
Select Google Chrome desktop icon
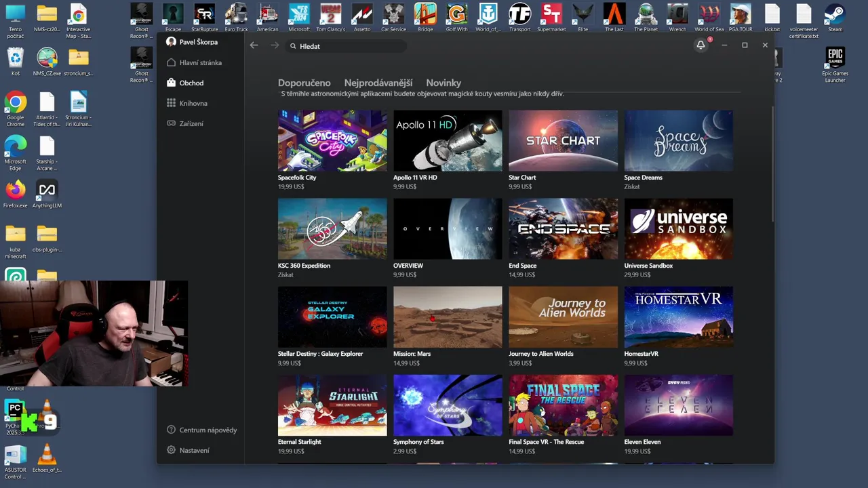click(15, 108)
